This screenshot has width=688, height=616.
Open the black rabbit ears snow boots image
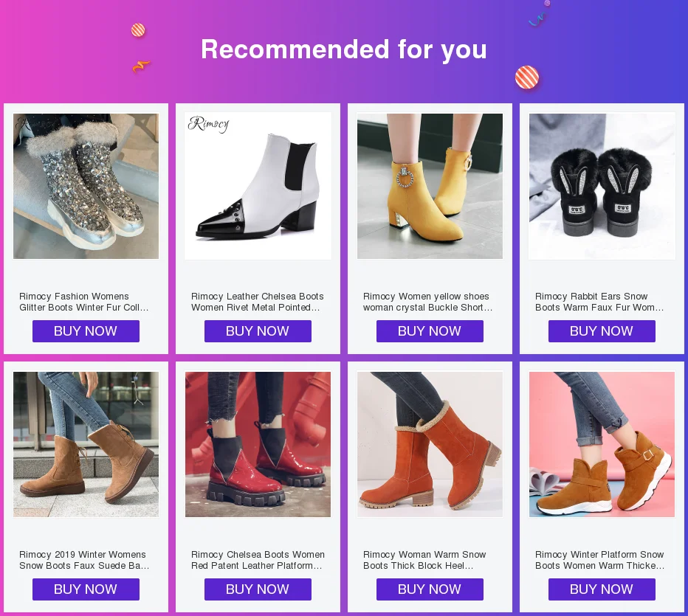pos(602,187)
